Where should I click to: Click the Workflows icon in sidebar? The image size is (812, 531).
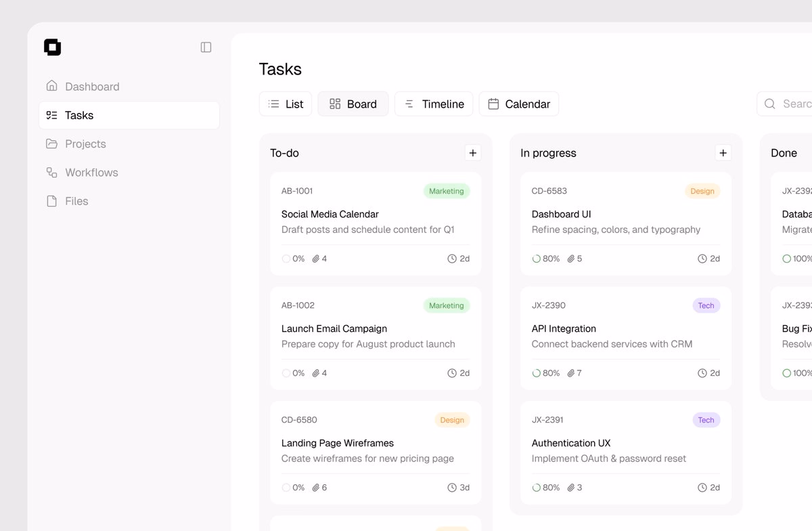coord(51,172)
